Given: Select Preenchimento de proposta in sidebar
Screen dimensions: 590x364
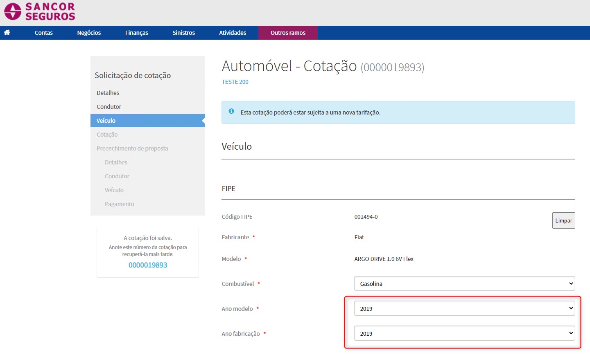Looking at the screenshot, I should [132, 148].
